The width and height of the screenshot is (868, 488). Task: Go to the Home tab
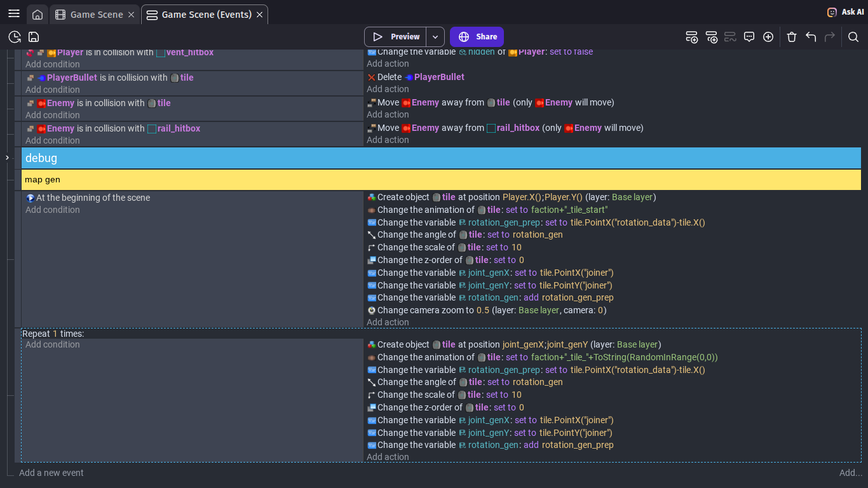pyautogui.click(x=37, y=15)
